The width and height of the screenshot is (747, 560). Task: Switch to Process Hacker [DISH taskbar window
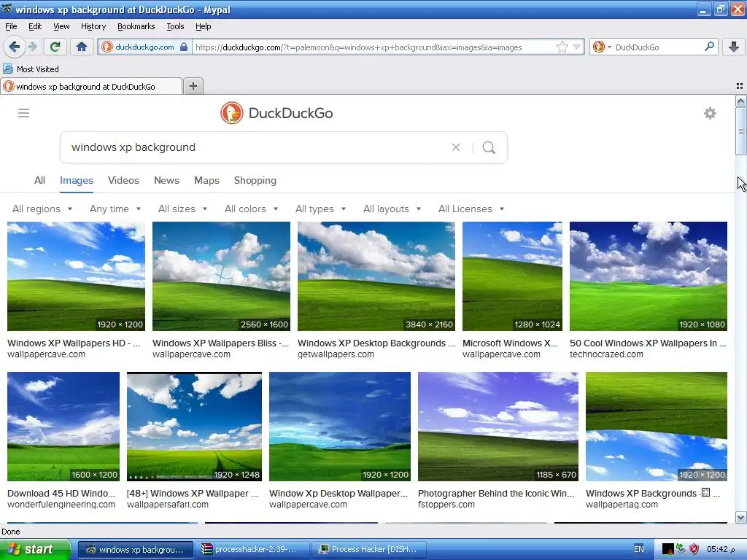click(369, 550)
